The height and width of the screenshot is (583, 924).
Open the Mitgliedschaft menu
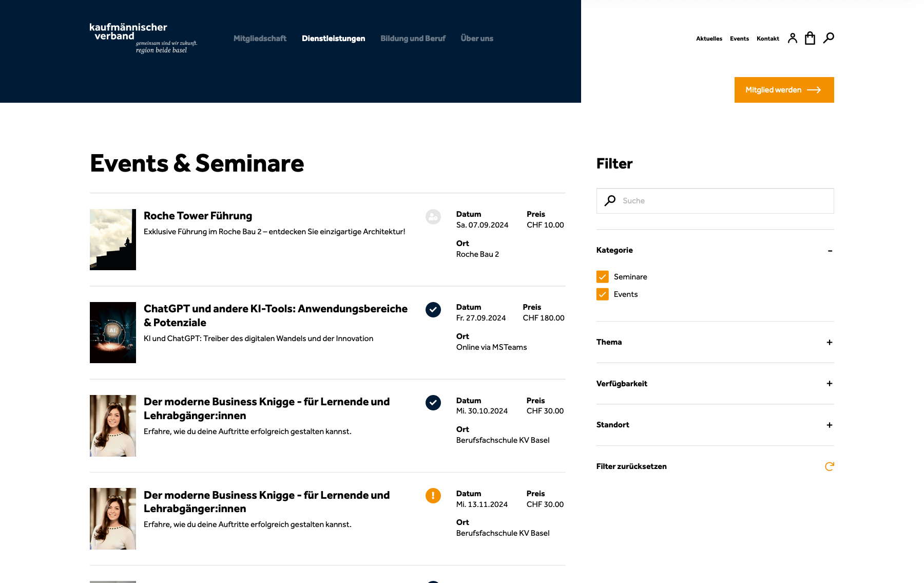[260, 39]
